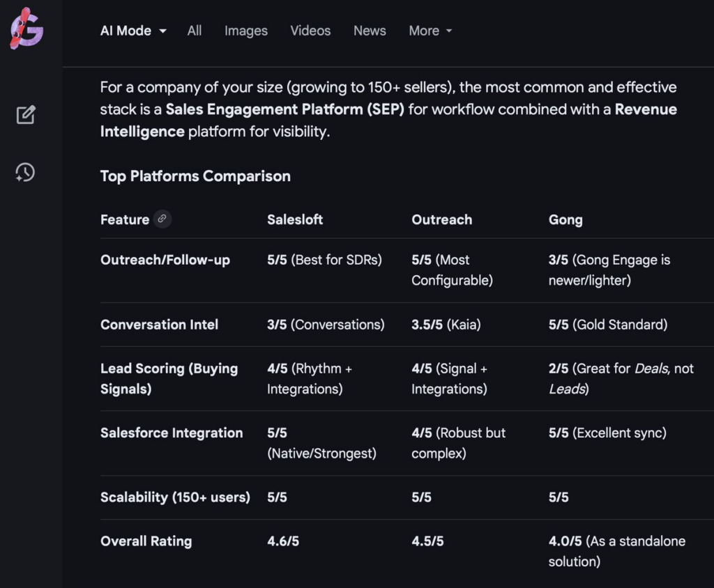The width and height of the screenshot is (714, 588).
Task: Select the AI Mode tab label
Action: coord(126,31)
